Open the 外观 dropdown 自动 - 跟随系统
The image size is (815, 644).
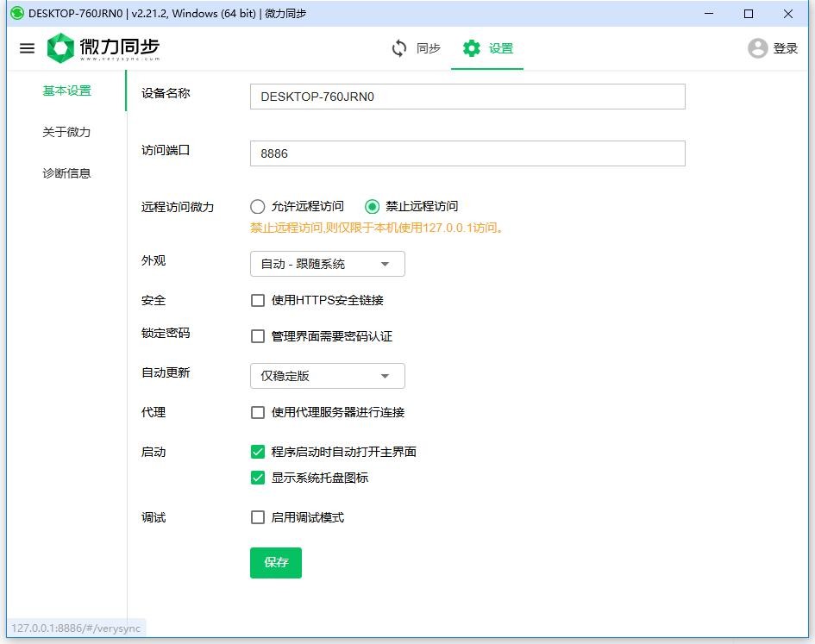pyautogui.click(x=327, y=264)
